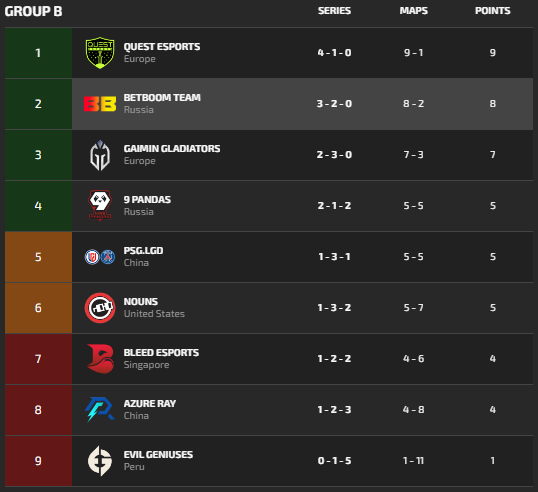Click the Nouns red circle logo

pyautogui.click(x=100, y=308)
